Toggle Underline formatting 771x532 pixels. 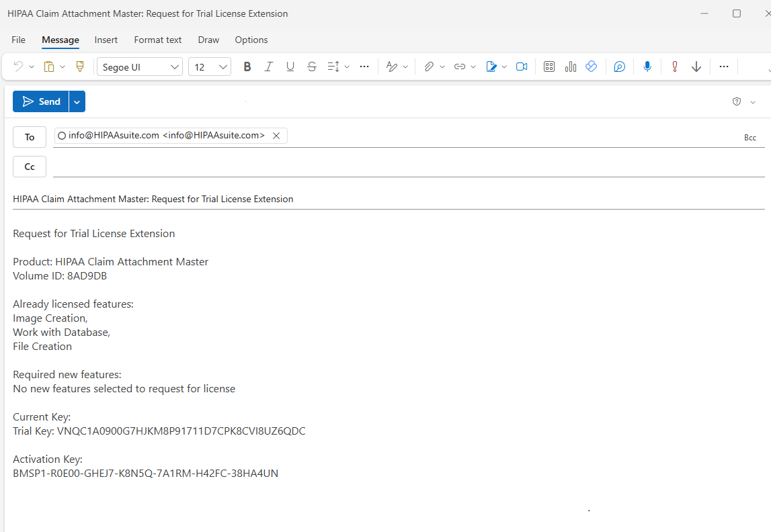290,66
